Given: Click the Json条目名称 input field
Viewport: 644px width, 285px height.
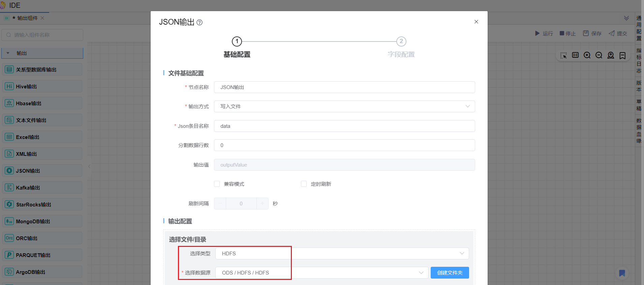Looking at the screenshot, I should coord(344,126).
